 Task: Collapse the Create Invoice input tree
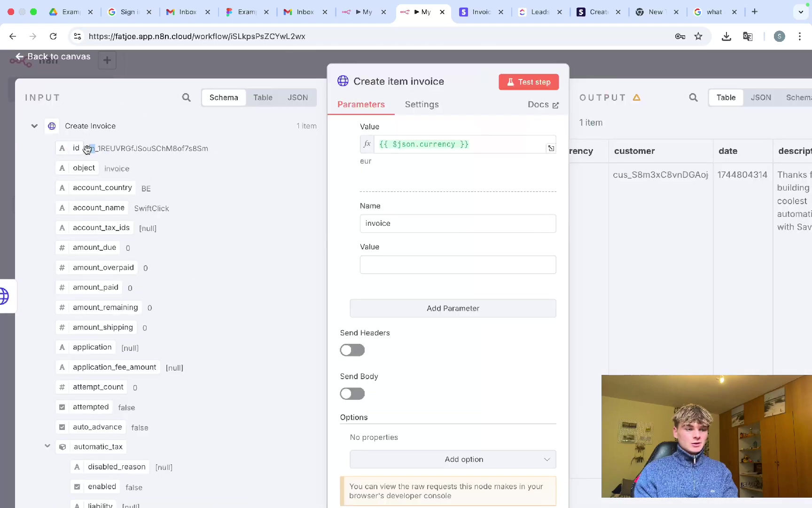[34, 126]
